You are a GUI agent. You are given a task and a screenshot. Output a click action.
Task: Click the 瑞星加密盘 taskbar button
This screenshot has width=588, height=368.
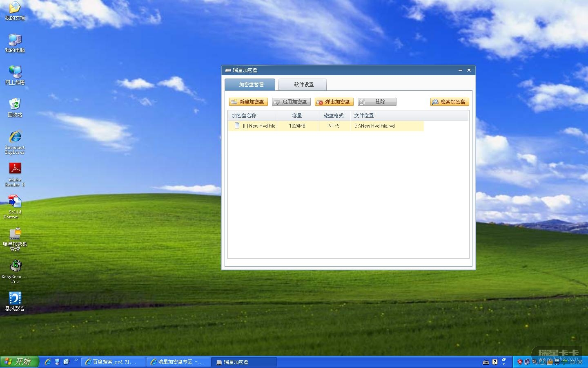(245, 362)
